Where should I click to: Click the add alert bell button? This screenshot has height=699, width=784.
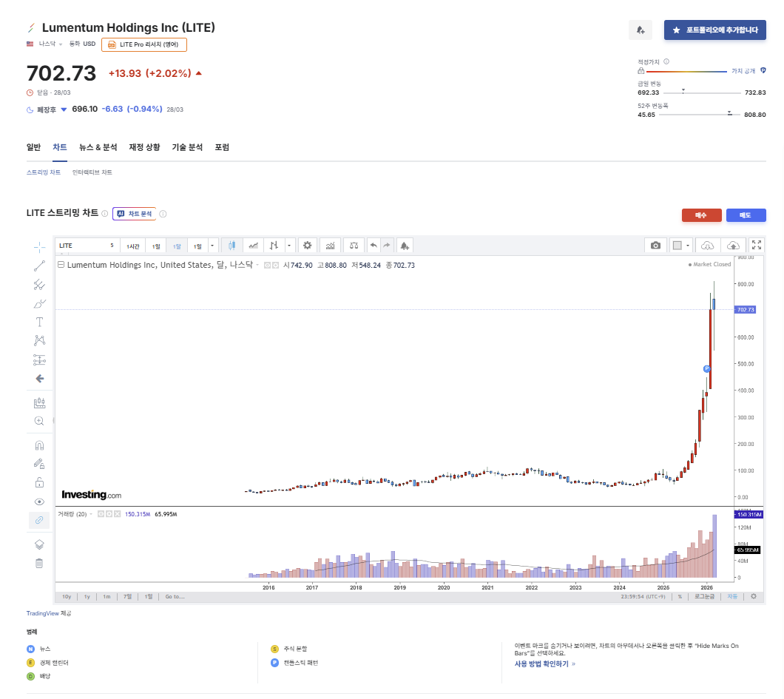(x=641, y=30)
